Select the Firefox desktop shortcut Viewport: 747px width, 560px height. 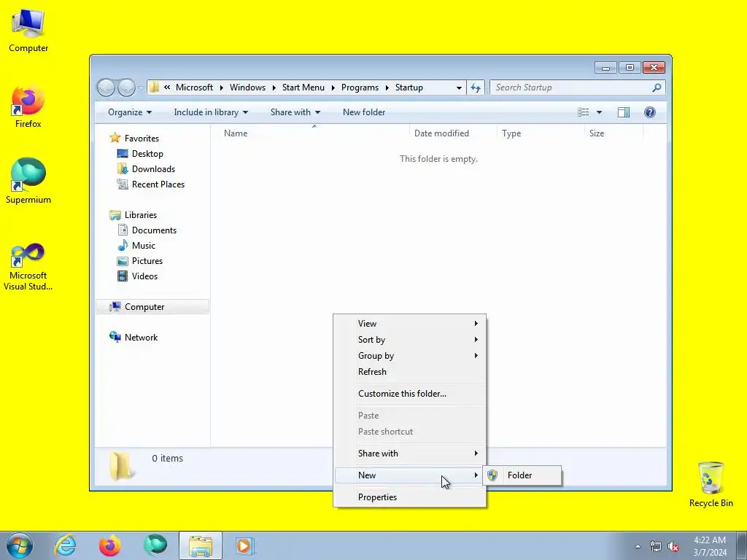pos(28,107)
